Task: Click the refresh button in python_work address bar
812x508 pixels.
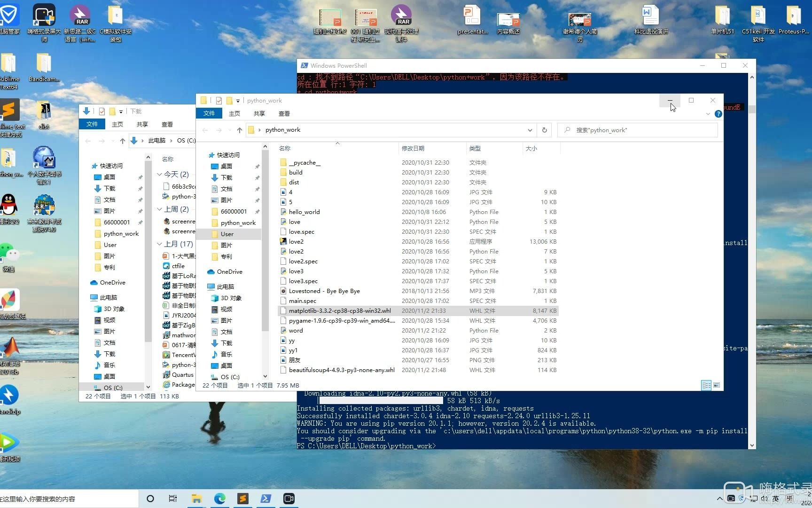Action: (x=545, y=130)
